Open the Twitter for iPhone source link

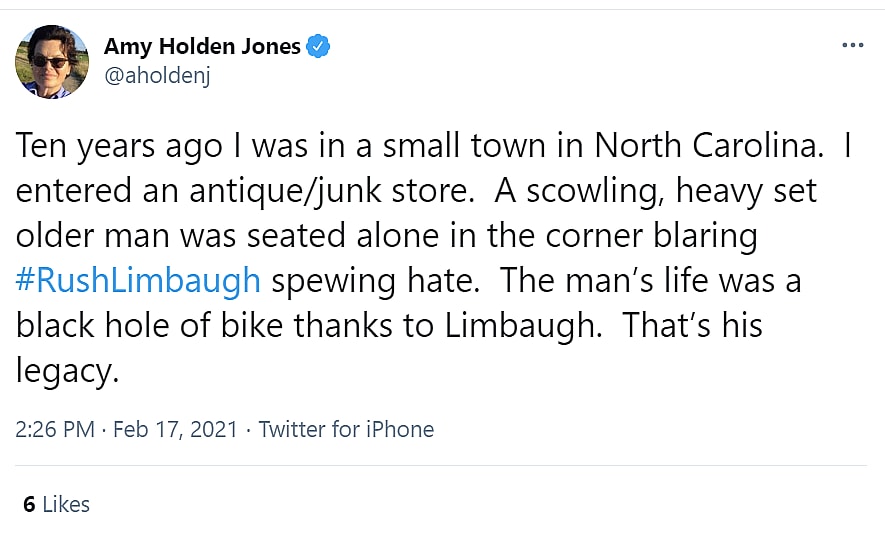[346, 430]
